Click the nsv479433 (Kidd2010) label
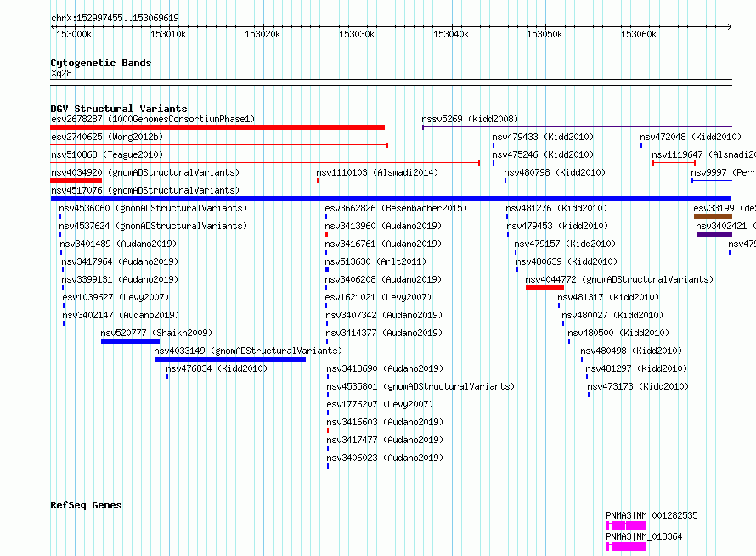This screenshot has width=756, height=556. coord(543,137)
